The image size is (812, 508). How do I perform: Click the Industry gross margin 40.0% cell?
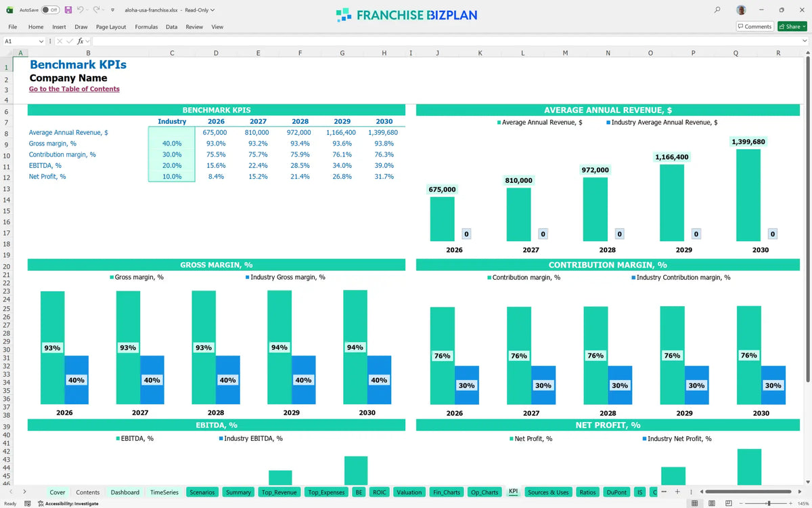(x=171, y=144)
